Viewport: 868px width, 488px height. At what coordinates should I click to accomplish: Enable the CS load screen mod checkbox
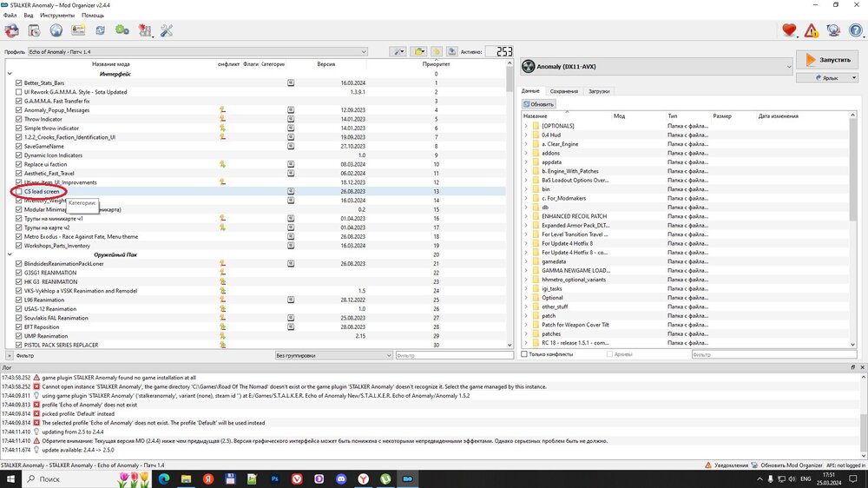pos(19,192)
